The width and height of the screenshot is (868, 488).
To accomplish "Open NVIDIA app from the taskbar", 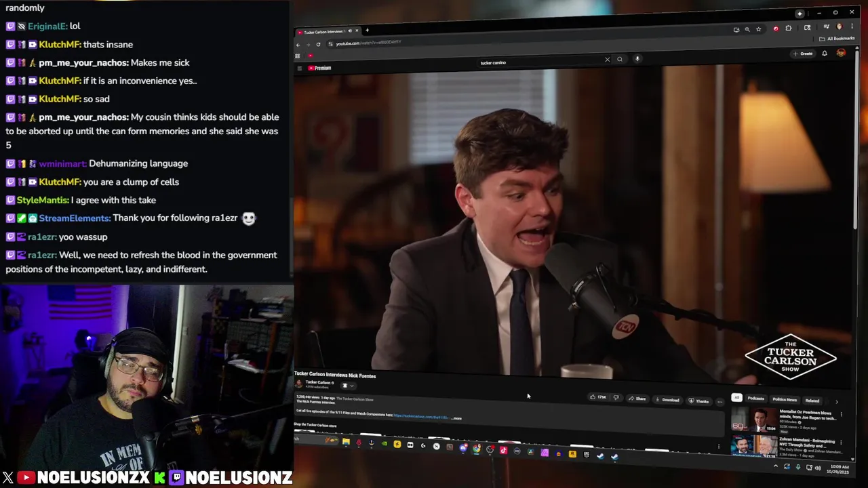I will click(x=384, y=443).
